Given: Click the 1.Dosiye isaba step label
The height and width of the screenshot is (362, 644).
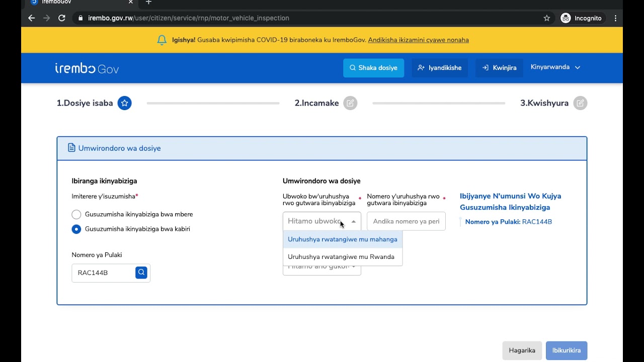Looking at the screenshot, I should point(85,103).
